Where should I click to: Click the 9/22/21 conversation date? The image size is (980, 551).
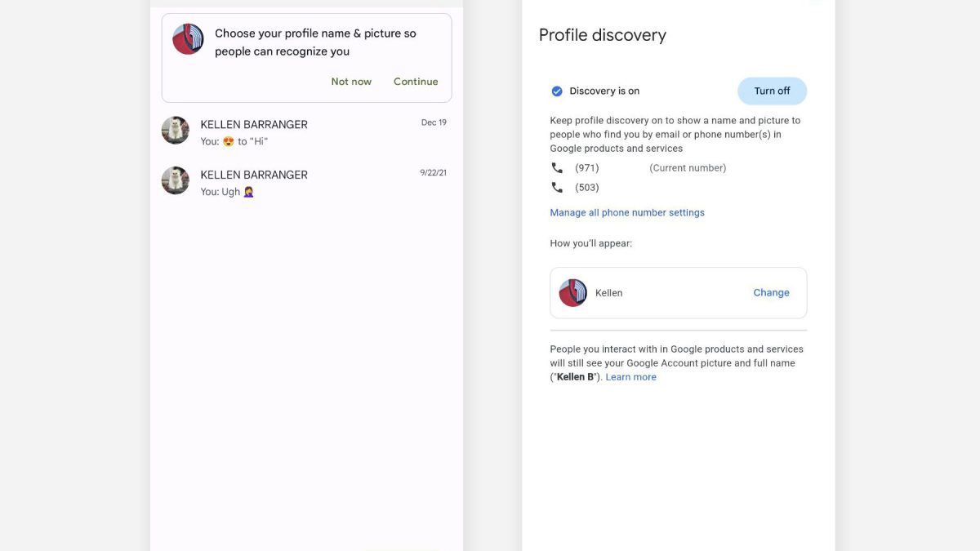click(433, 173)
